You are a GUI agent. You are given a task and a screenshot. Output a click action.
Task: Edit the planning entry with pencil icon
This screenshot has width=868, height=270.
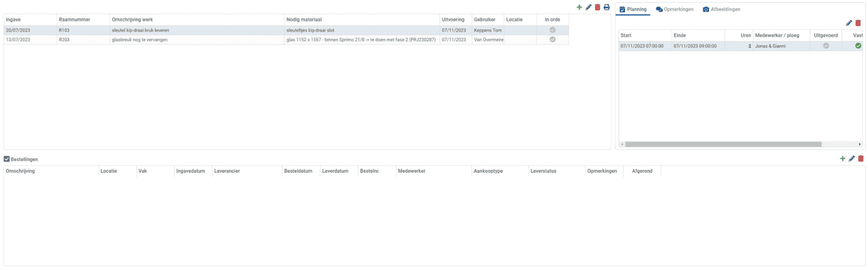click(849, 23)
